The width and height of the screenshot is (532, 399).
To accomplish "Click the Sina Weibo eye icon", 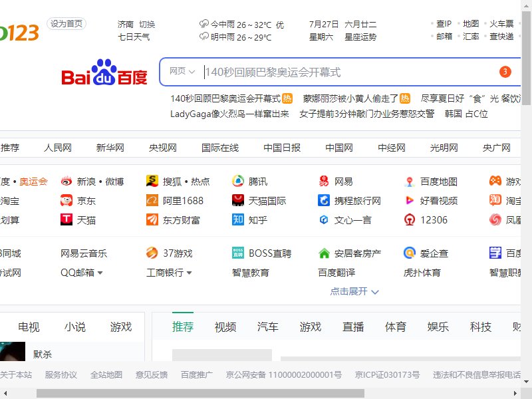I will [66, 182].
